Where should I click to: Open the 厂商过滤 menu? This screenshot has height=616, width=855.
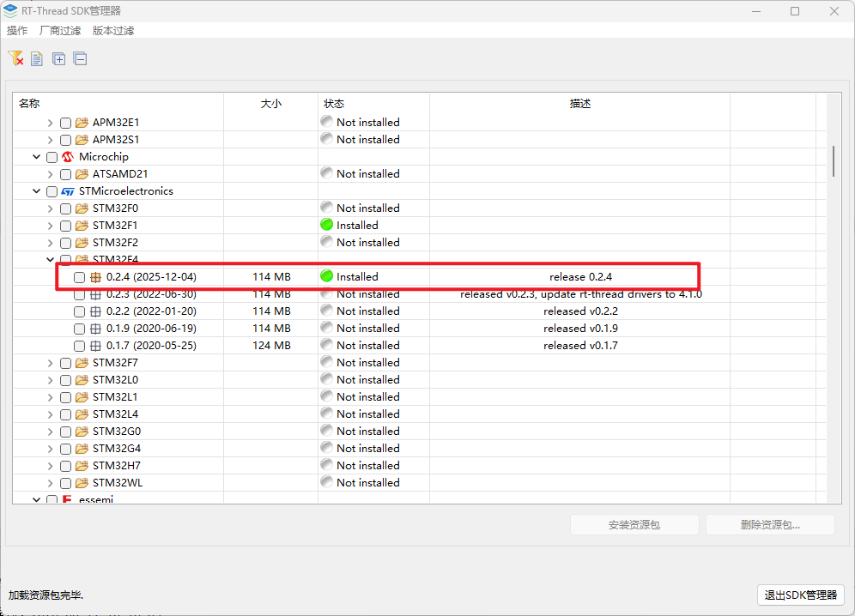(x=60, y=31)
